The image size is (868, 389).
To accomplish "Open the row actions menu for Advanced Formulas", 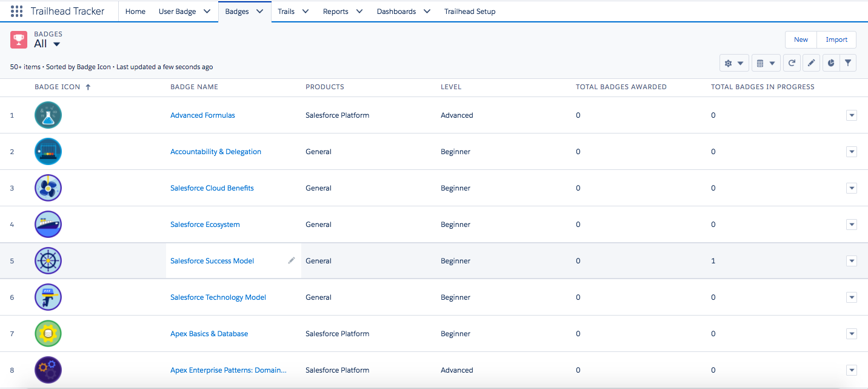I will point(852,115).
